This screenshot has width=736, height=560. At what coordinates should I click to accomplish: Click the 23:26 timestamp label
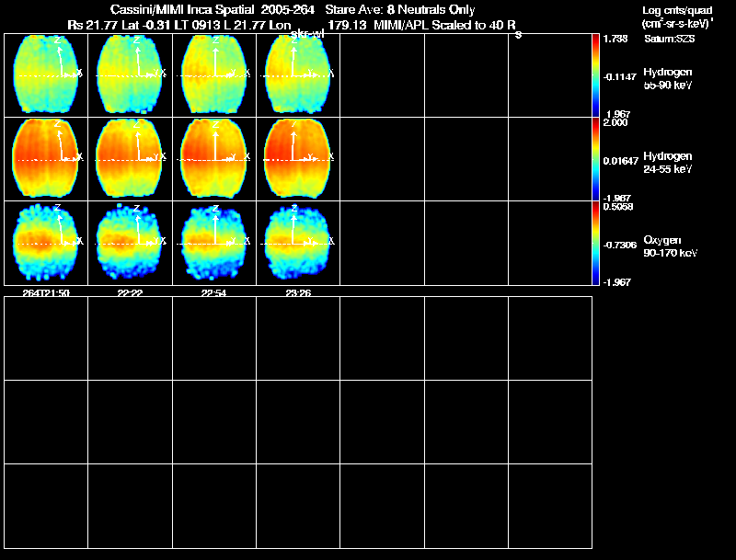pos(298,293)
